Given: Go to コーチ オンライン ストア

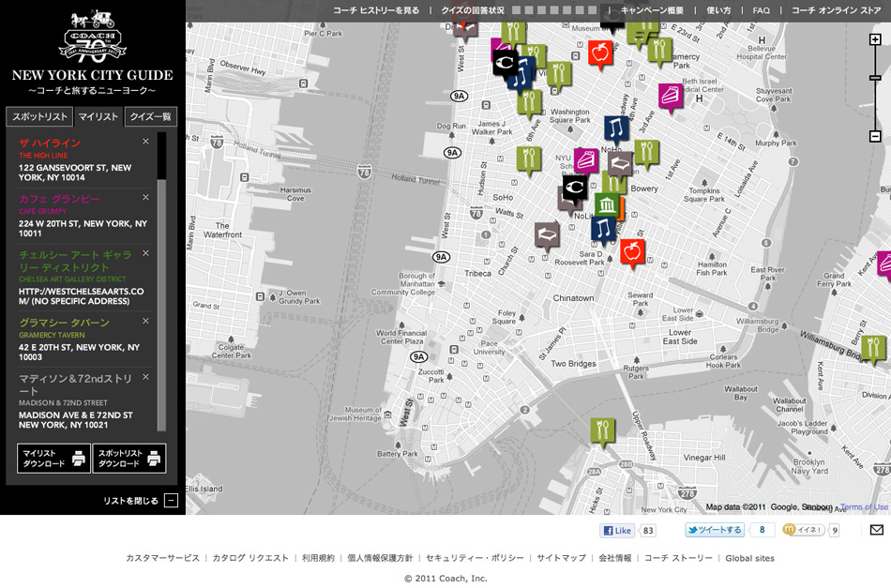Looking at the screenshot, I should tap(836, 10).
